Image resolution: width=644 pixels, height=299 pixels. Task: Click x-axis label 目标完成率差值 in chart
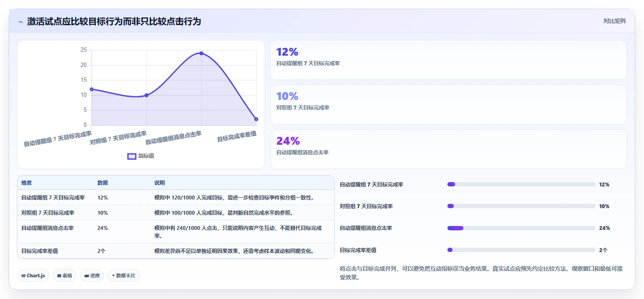coord(237,136)
